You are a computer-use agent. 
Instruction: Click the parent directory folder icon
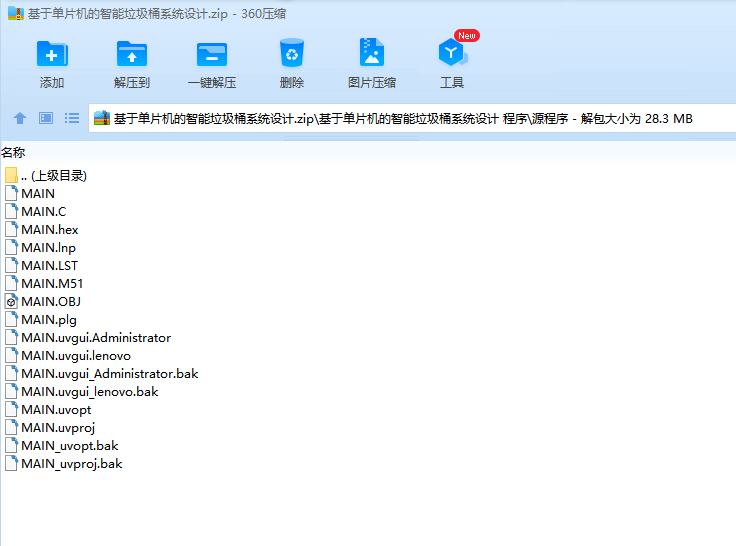pyautogui.click(x=11, y=176)
